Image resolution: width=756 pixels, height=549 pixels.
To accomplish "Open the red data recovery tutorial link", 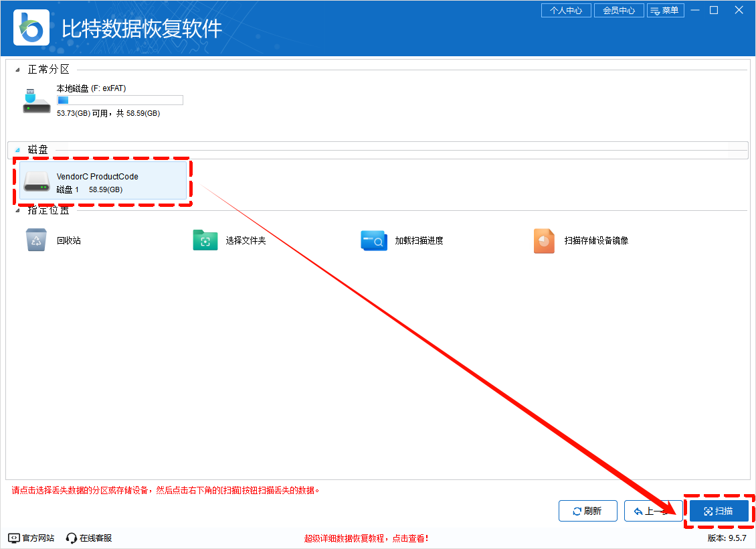I will (x=366, y=538).
